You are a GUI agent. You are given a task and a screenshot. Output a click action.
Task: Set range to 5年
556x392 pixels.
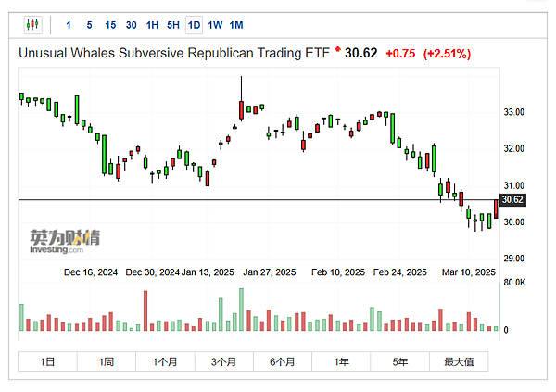click(x=400, y=361)
